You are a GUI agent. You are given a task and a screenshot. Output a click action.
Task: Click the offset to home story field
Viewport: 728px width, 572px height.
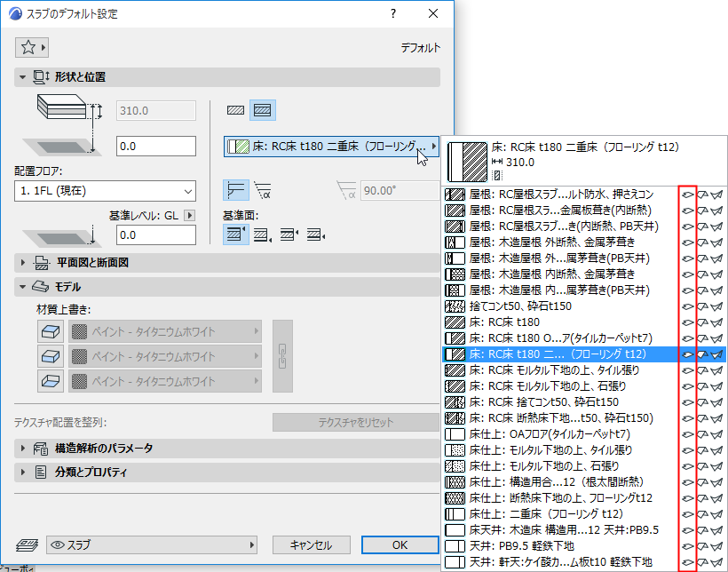[x=156, y=147]
